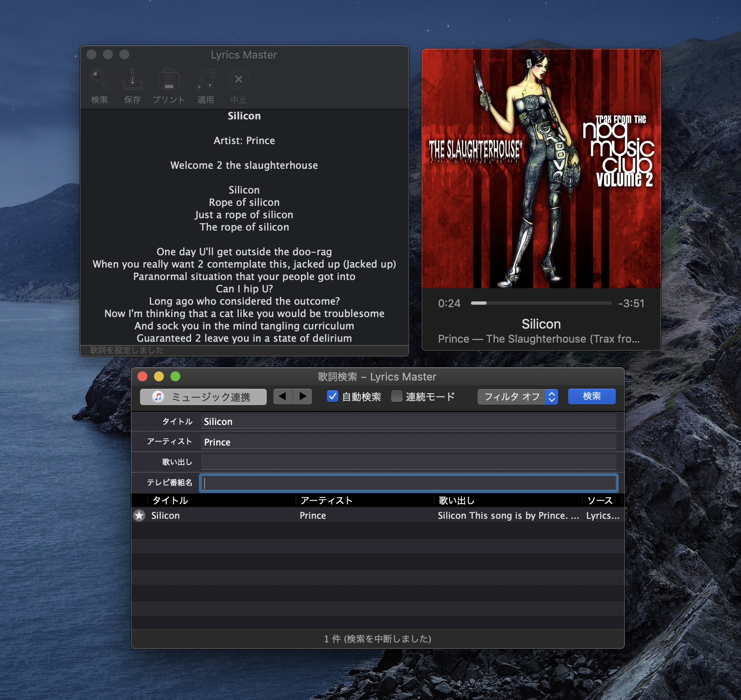The image size is (741, 700).
Task: Click the 歌詞を設定しました status text
Action: pos(127,350)
